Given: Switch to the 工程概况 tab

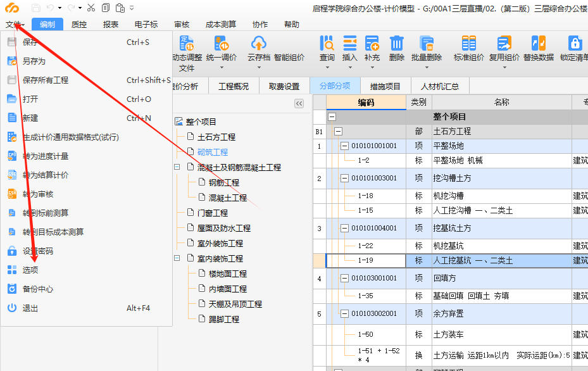Looking at the screenshot, I should pos(234,86).
